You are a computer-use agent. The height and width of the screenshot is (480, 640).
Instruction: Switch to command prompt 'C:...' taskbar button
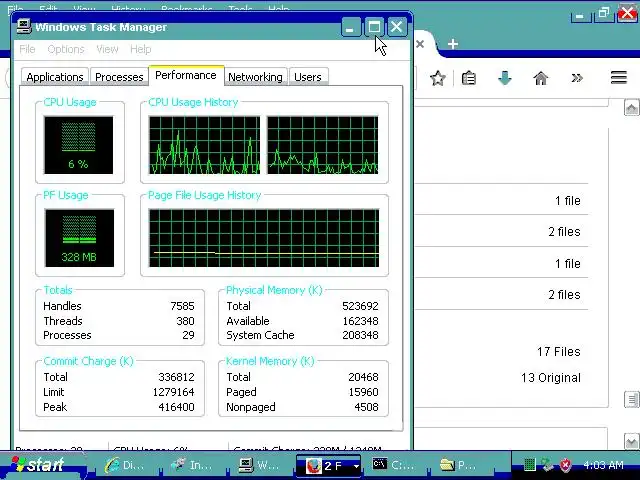point(394,465)
